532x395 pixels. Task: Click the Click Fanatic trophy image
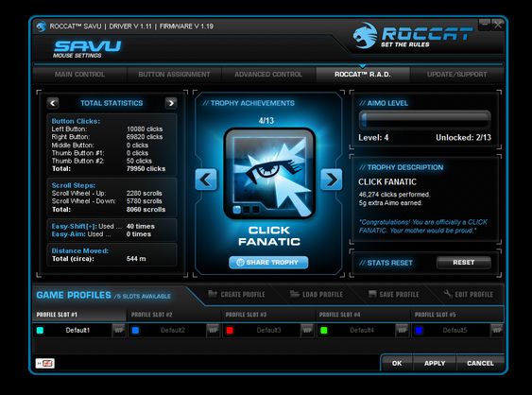tap(269, 174)
